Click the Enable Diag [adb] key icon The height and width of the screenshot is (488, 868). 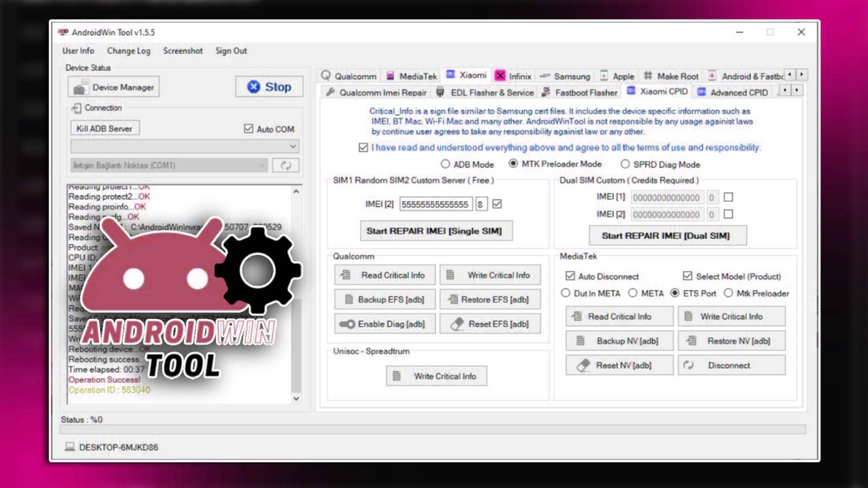tap(347, 324)
